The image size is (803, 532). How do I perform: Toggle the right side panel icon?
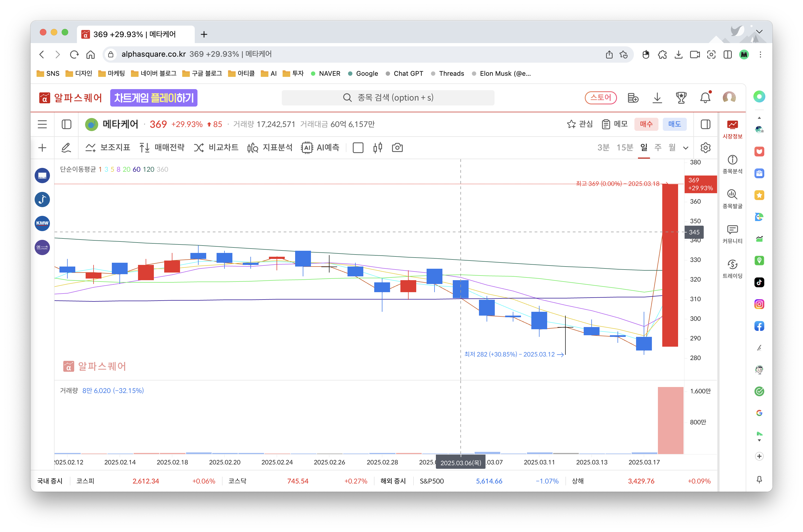click(705, 124)
